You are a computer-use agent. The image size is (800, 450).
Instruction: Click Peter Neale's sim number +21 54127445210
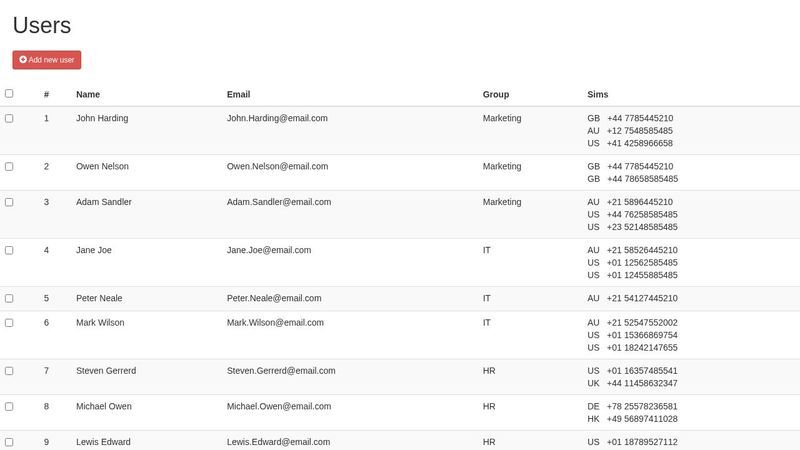[642, 298]
